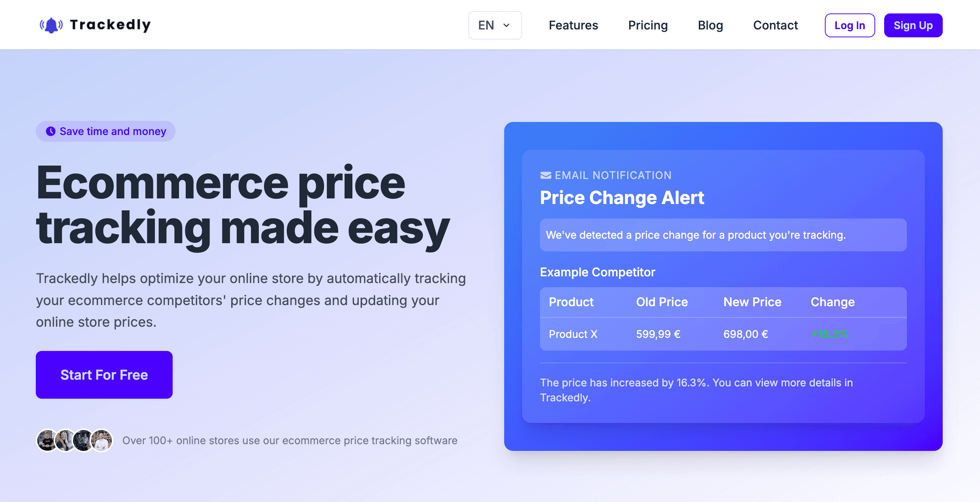Select the first customer avatar photo
The image size is (980, 502).
pyautogui.click(x=47, y=440)
